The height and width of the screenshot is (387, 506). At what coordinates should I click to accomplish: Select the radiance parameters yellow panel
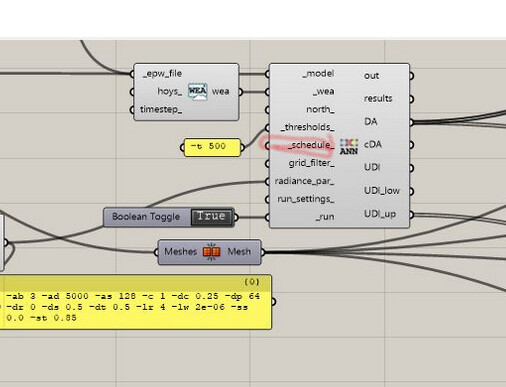click(136, 302)
